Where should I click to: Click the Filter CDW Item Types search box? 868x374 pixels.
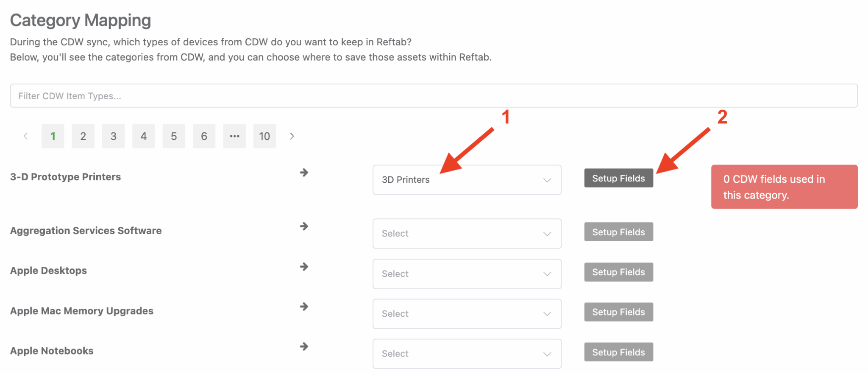pos(434,95)
